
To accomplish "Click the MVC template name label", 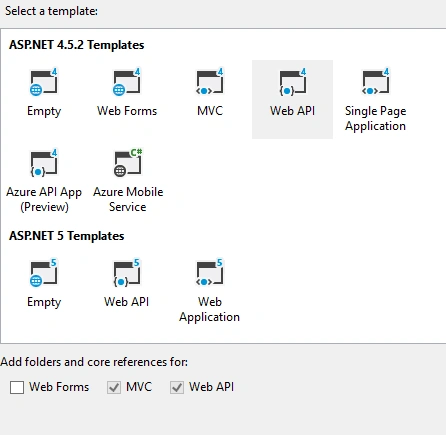I will tap(210, 111).
